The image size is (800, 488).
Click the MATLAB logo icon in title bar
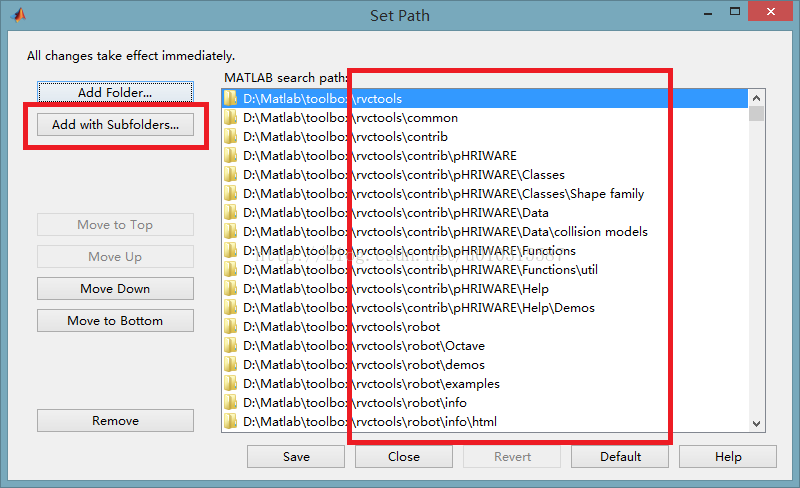[18, 15]
